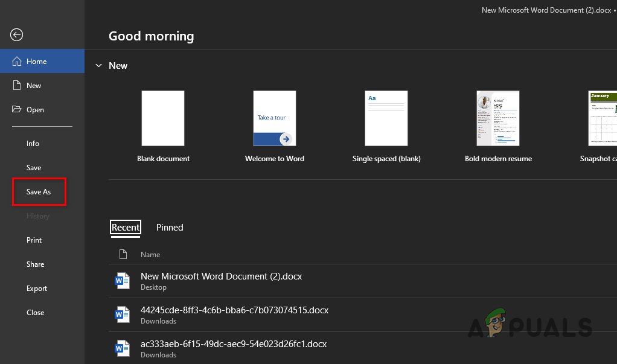Image resolution: width=617 pixels, height=364 pixels.
Task: Select the Recent tab
Action: coord(126,228)
